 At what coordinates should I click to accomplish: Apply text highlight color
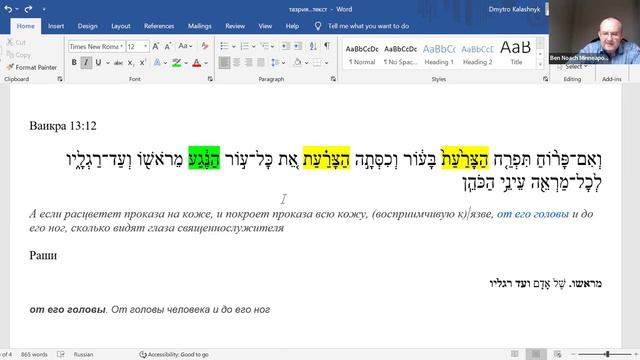[177, 63]
